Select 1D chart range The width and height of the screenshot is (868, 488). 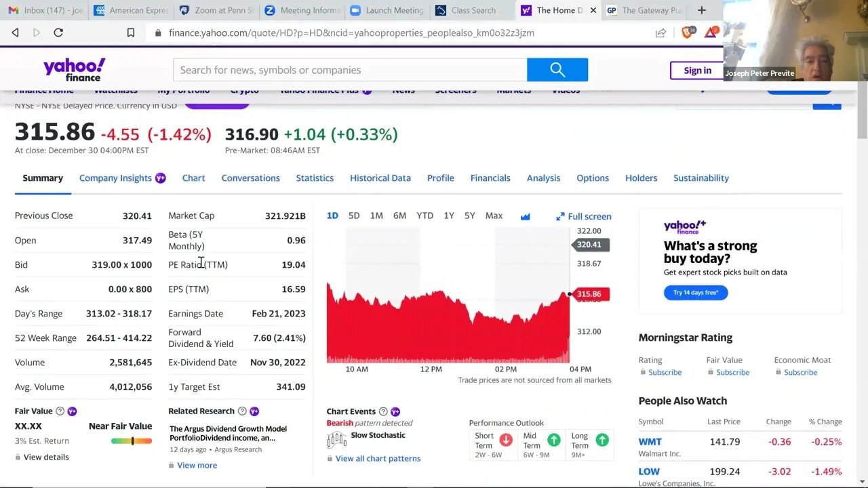point(332,216)
